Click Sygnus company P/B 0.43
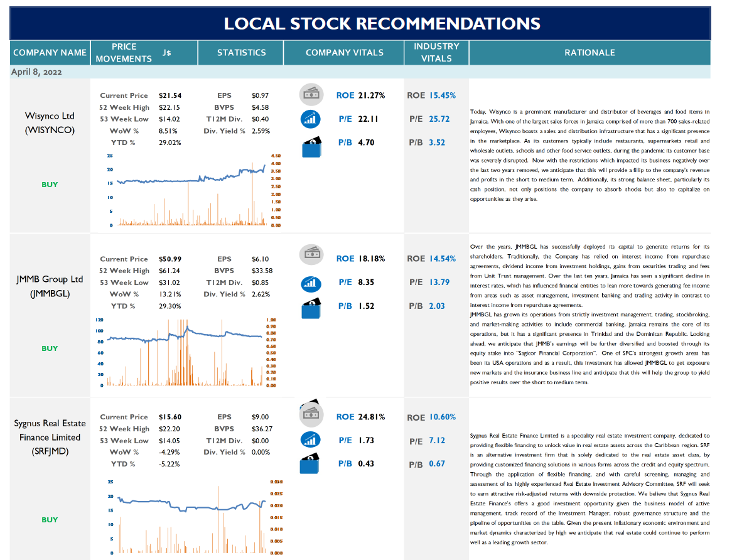Viewport: 732px width, 560px height. click(x=366, y=464)
